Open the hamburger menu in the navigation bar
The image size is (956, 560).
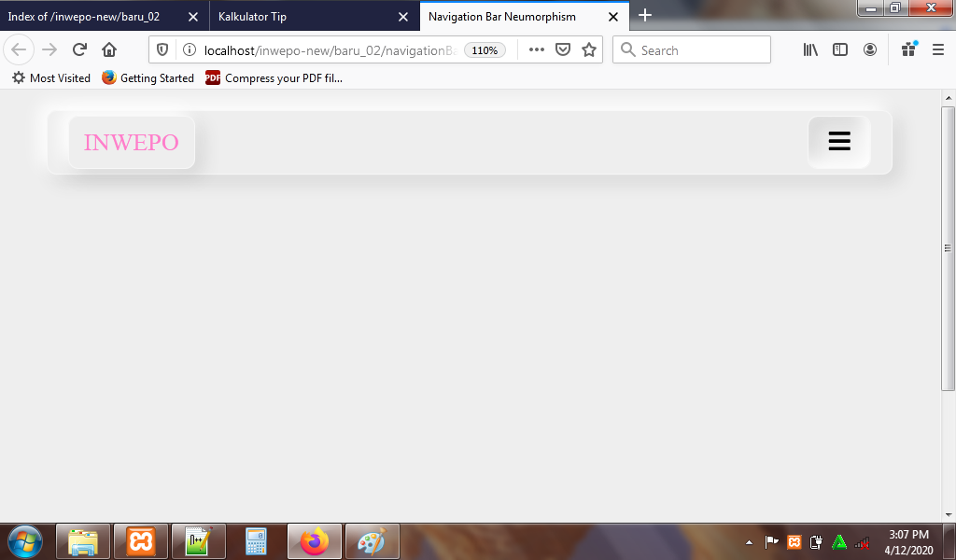[839, 141]
